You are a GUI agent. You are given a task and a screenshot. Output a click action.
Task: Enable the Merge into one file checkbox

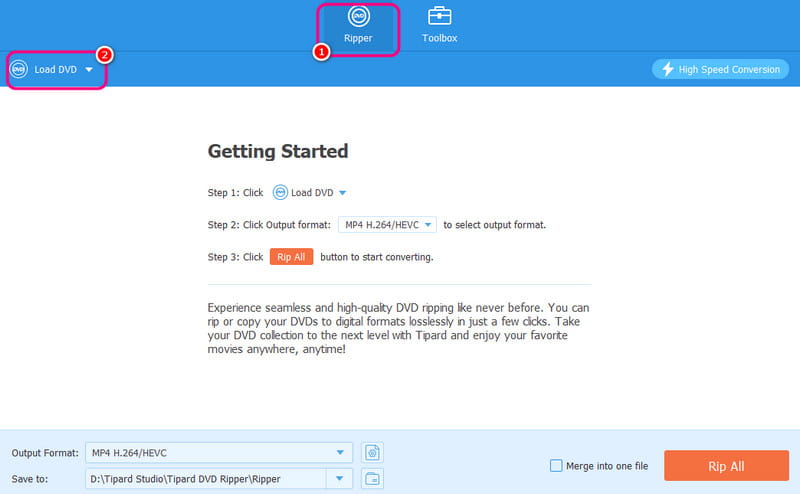[x=556, y=465]
